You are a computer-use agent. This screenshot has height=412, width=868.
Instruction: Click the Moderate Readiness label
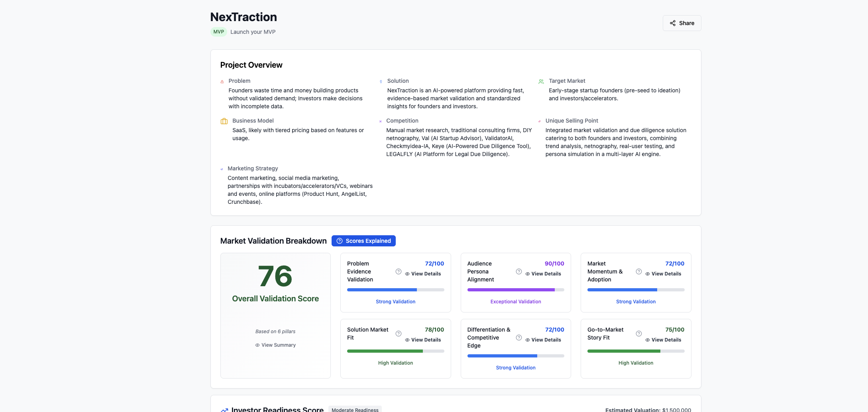[x=355, y=409]
